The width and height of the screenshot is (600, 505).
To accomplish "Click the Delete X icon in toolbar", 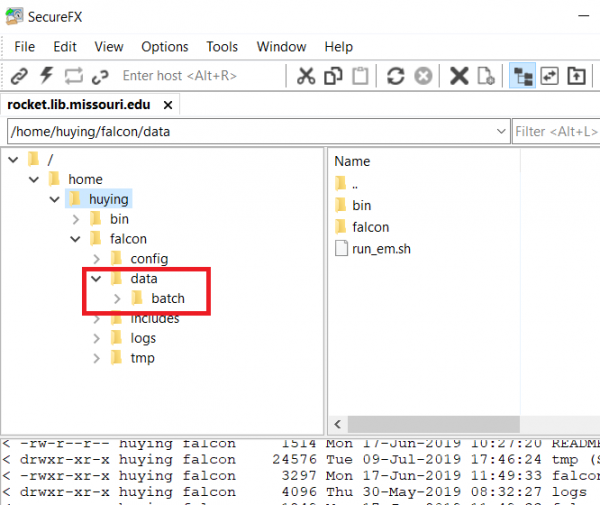I will click(x=459, y=76).
